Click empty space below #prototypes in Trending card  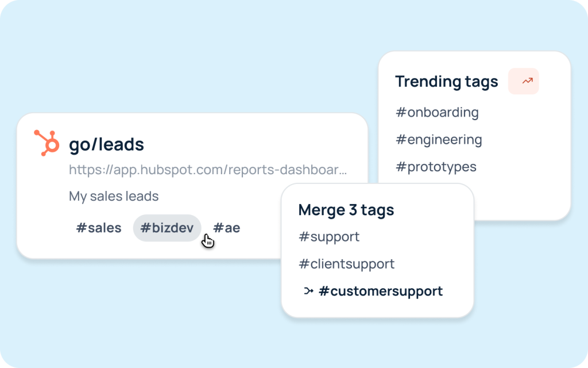pyautogui.click(x=517, y=198)
